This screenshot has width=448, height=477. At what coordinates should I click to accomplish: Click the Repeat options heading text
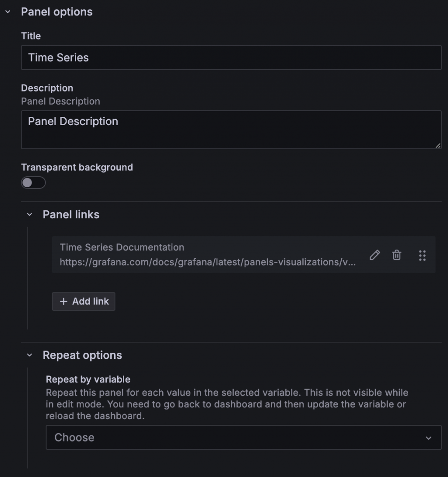coord(82,355)
